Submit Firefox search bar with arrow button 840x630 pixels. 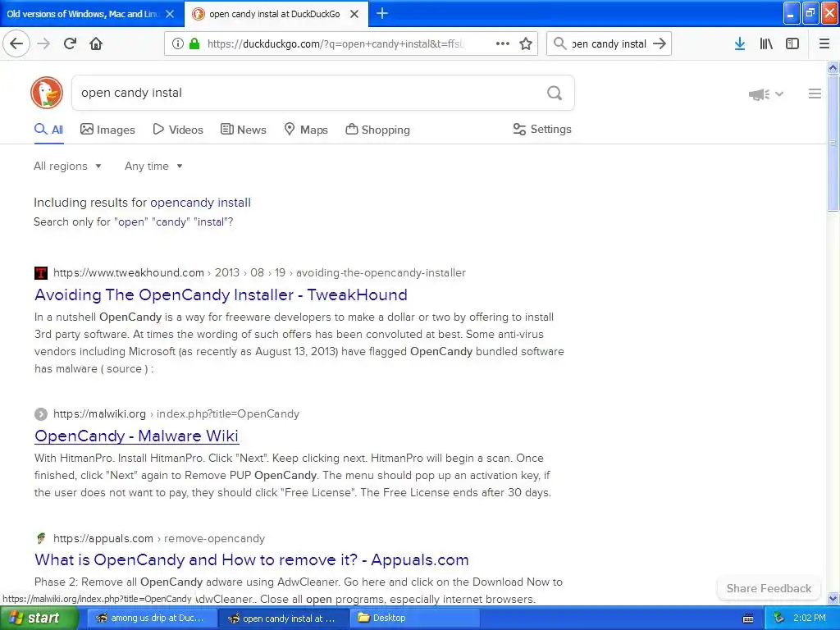(x=660, y=43)
